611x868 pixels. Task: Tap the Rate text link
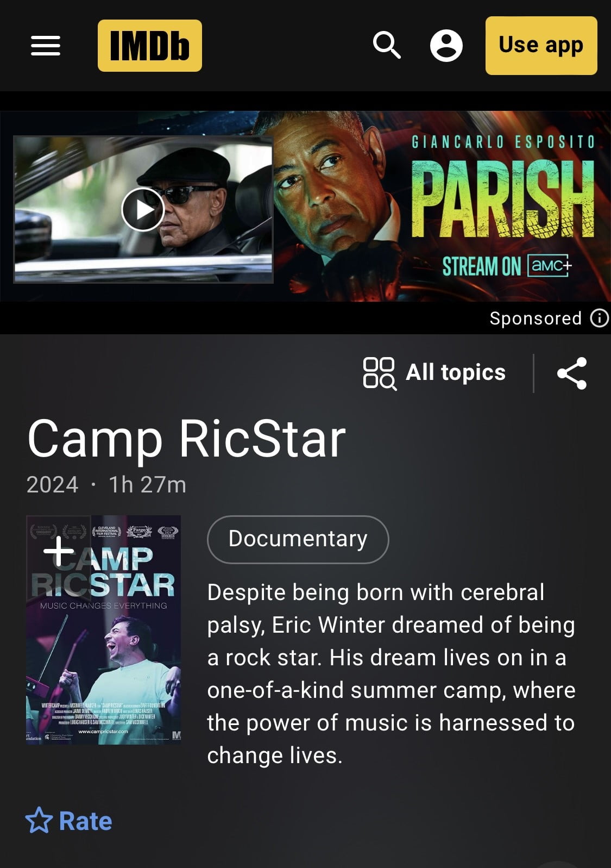click(x=85, y=821)
